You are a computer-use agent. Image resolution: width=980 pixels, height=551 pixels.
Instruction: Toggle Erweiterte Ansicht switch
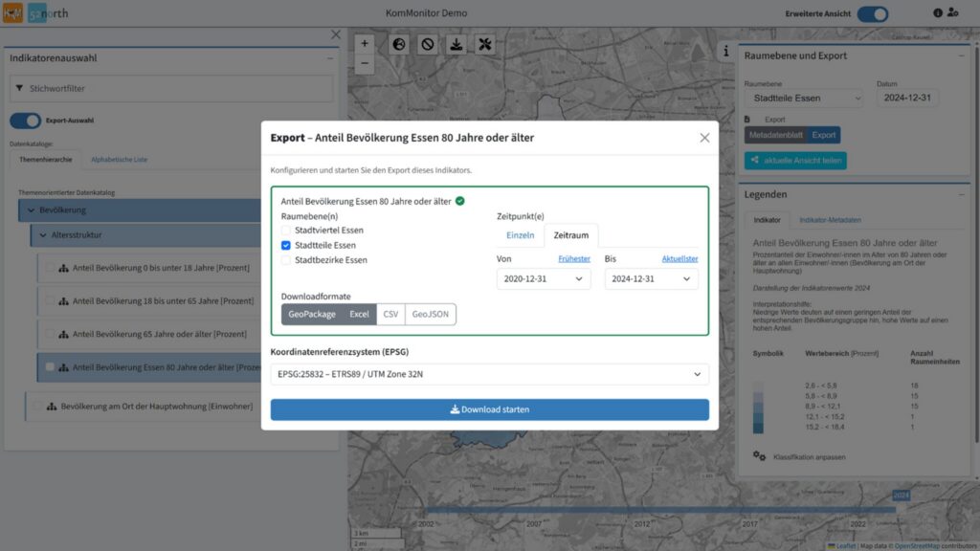point(873,13)
